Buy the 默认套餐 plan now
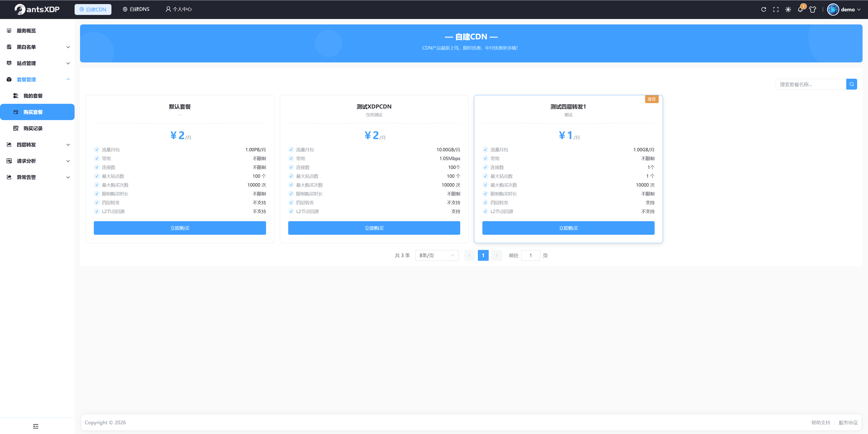Image resolution: width=868 pixels, height=434 pixels. (x=180, y=228)
